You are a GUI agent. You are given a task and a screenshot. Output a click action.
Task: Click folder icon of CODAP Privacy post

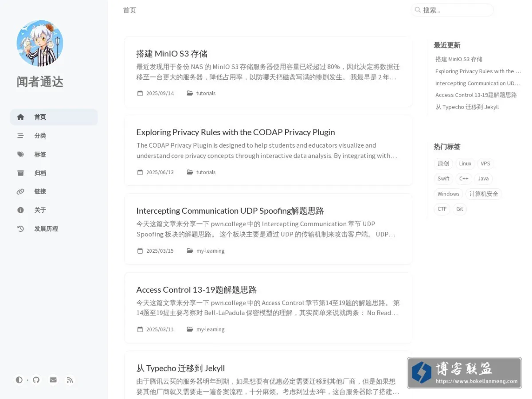(x=190, y=172)
